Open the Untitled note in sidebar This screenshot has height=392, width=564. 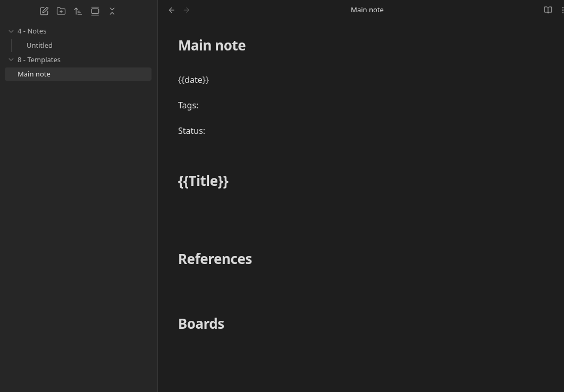39,46
